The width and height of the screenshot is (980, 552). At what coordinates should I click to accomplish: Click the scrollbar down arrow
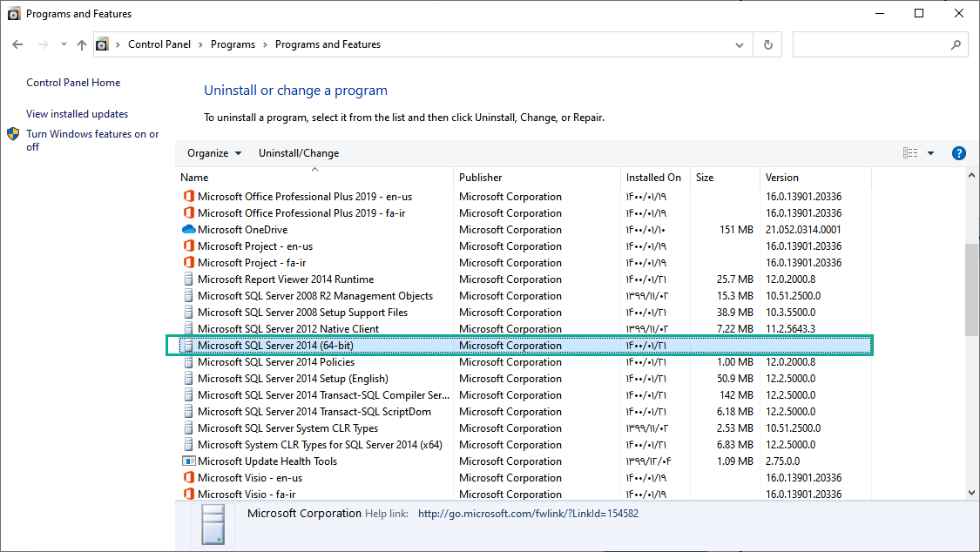972,493
